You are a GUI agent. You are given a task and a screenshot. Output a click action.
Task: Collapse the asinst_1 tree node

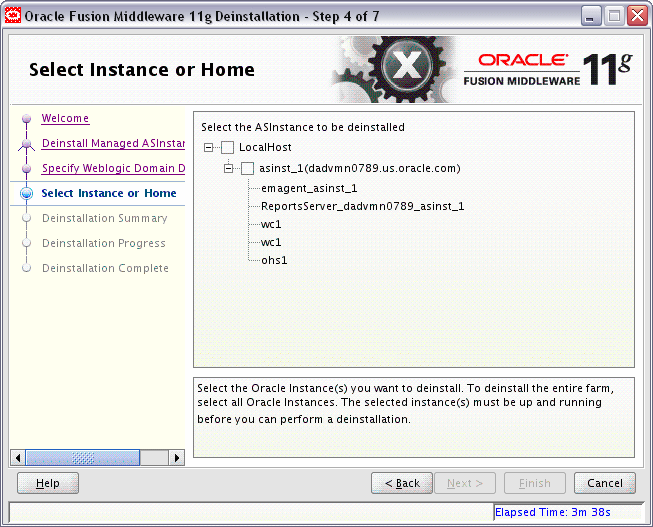click(x=229, y=169)
